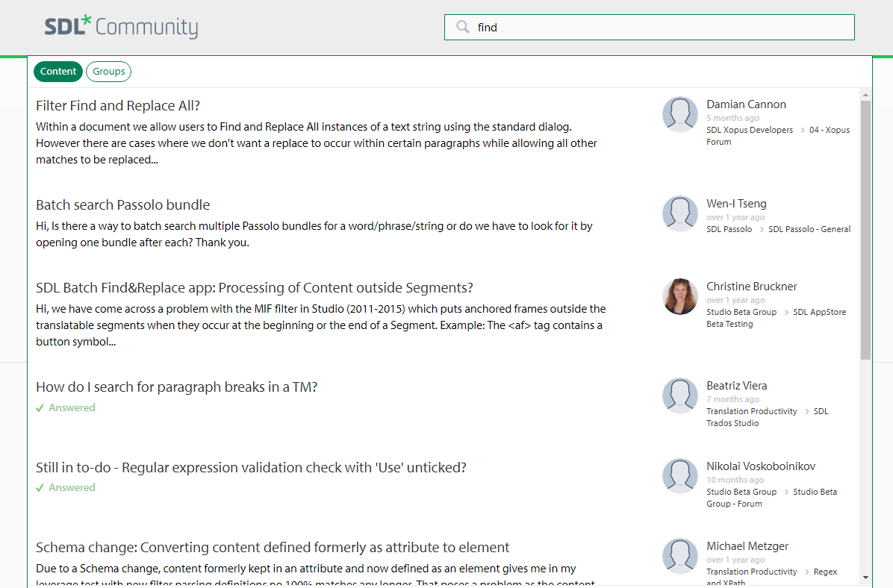
Task: Open Damian Cannon's avatar
Action: click(x=679, y=114)
